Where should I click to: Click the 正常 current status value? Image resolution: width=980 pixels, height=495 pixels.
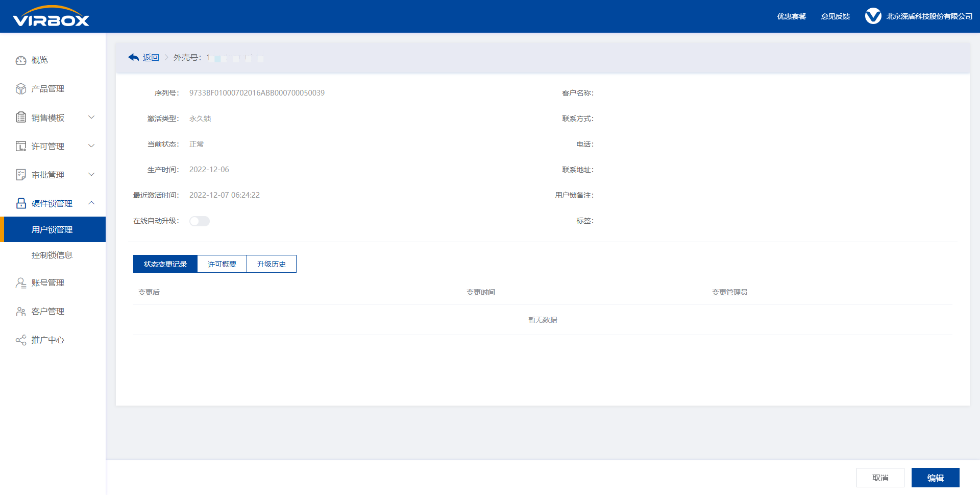click(197, 144)
